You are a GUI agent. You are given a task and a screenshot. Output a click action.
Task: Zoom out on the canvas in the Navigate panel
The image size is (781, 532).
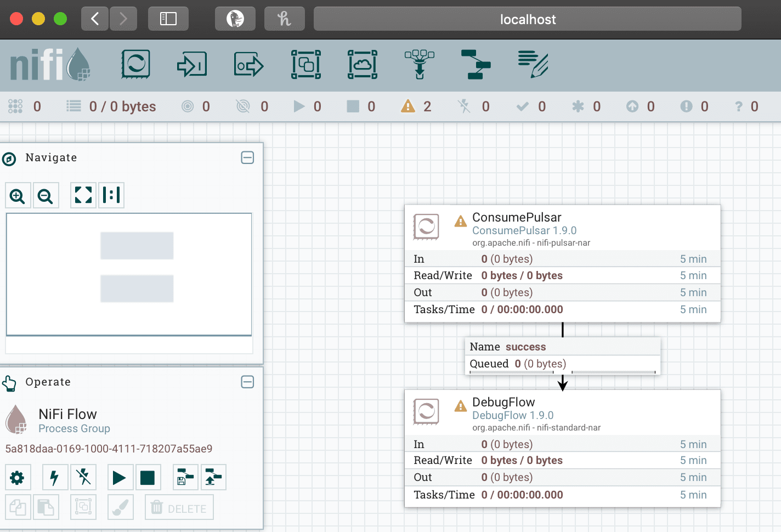46,195
